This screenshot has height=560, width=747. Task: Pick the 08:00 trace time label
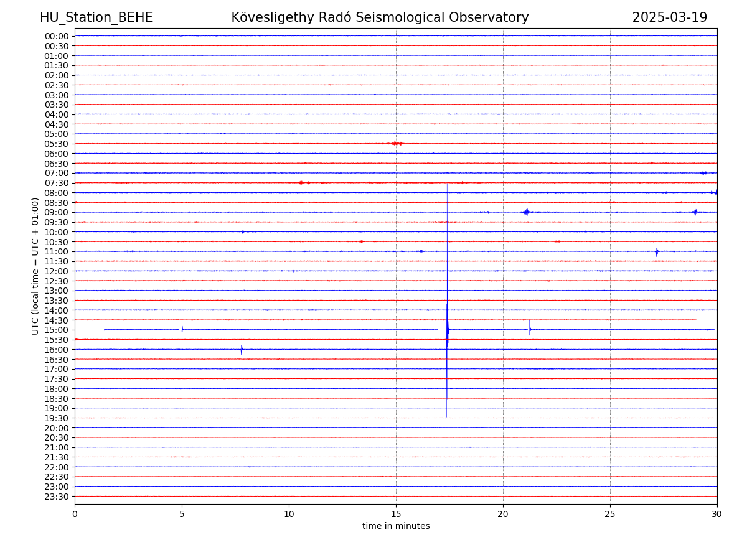[x=57, y=193]
